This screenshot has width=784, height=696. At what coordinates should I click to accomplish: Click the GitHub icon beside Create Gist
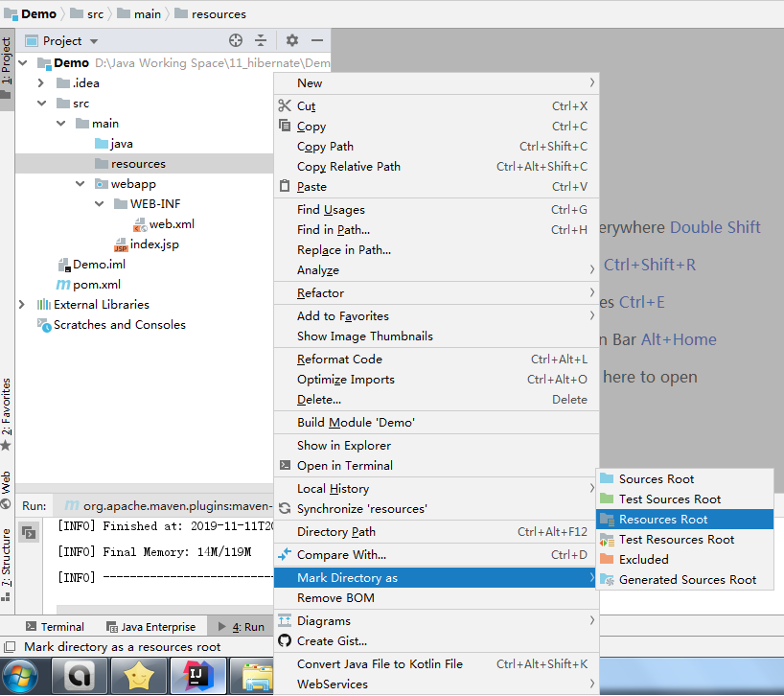pyautogui.click(x=285, y=640)
